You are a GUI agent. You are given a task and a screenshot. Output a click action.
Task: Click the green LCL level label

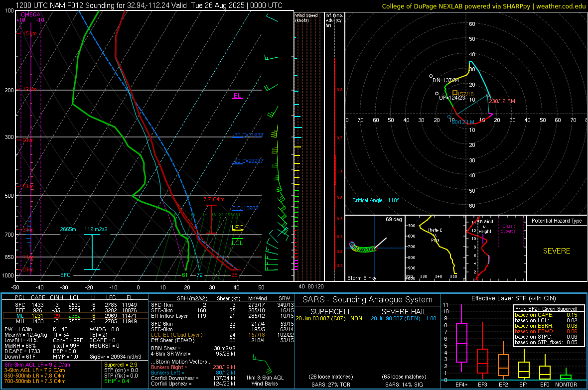[237, 243]
